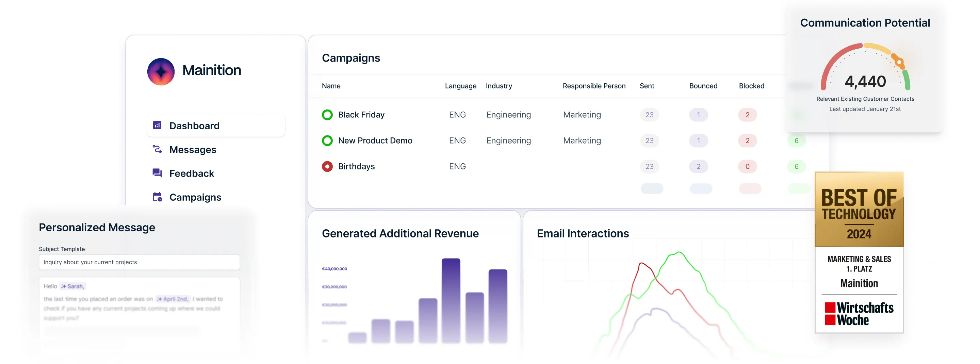Toggle status for New Product Demo campaign
This screenshot has height=364, width=980.
[x=327, y=140]
